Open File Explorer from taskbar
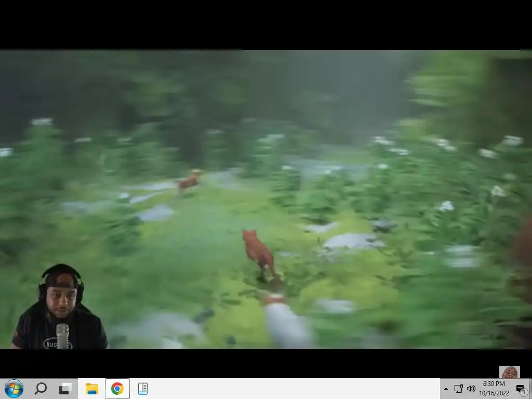 (x=91, y=389)
